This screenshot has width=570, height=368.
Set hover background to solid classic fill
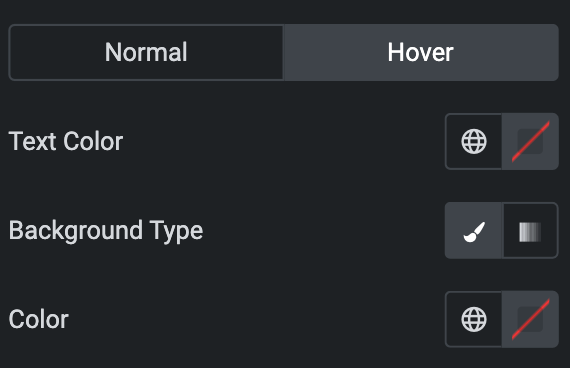pyautogui.click(x=474, y=231)
